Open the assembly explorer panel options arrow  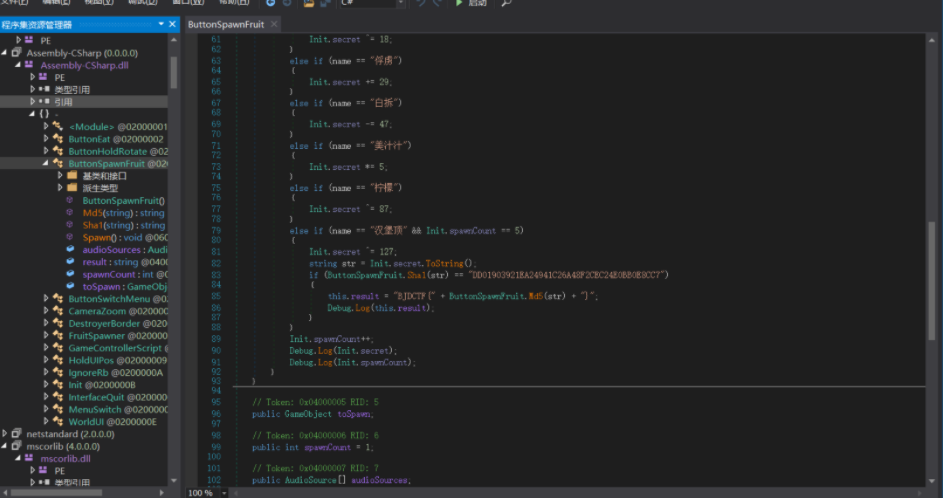tap(161, 23)
